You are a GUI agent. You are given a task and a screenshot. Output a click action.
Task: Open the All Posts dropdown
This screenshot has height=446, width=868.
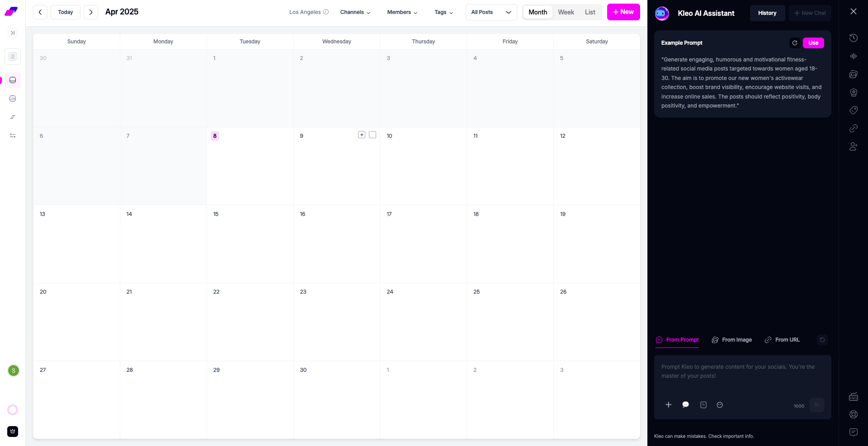(x=491, y=12)
